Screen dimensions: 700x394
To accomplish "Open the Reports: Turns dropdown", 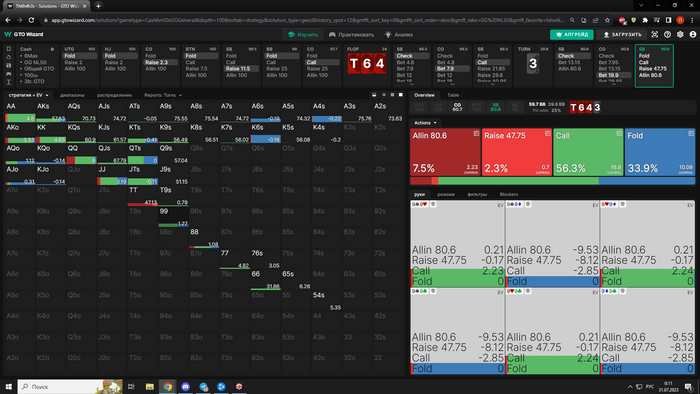I will (x=163, y=95).
